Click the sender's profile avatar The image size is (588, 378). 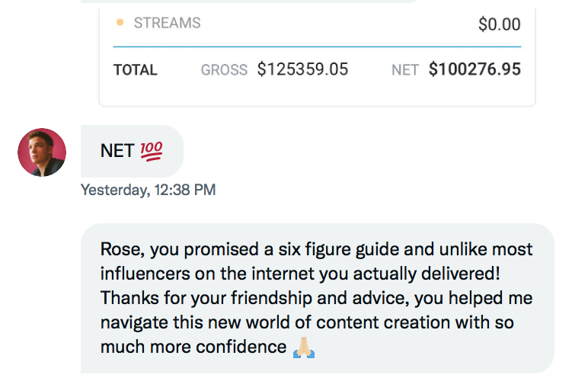click(42, 152)
